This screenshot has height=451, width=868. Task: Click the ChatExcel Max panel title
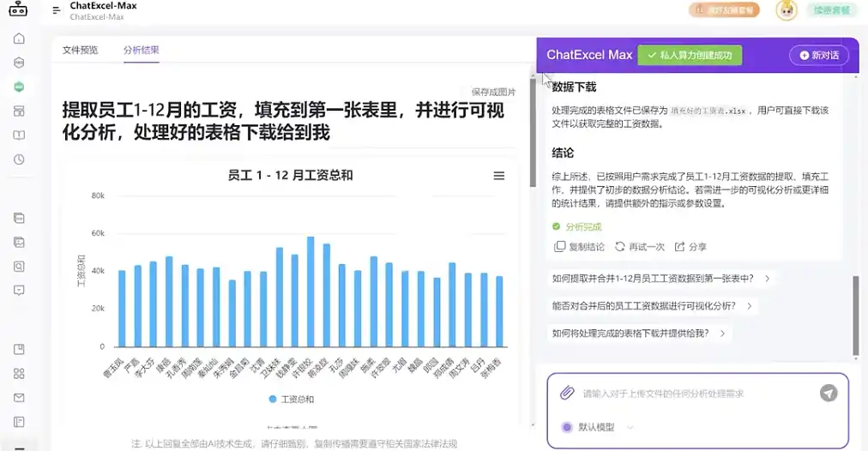point(589,55)
